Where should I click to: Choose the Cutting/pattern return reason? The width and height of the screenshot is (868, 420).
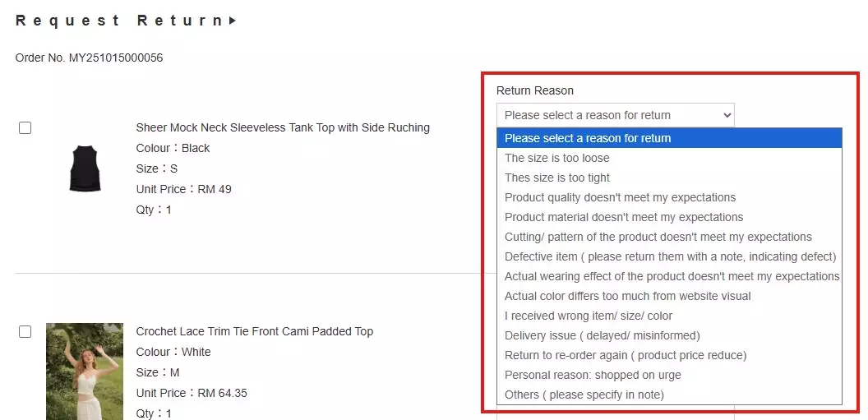click(658, 237)
